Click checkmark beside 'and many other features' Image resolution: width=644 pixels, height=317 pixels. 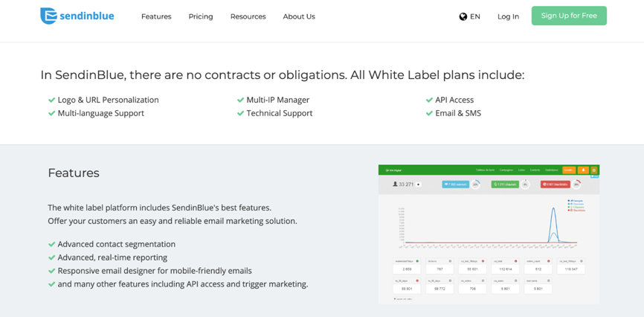[x=52, y=284]
